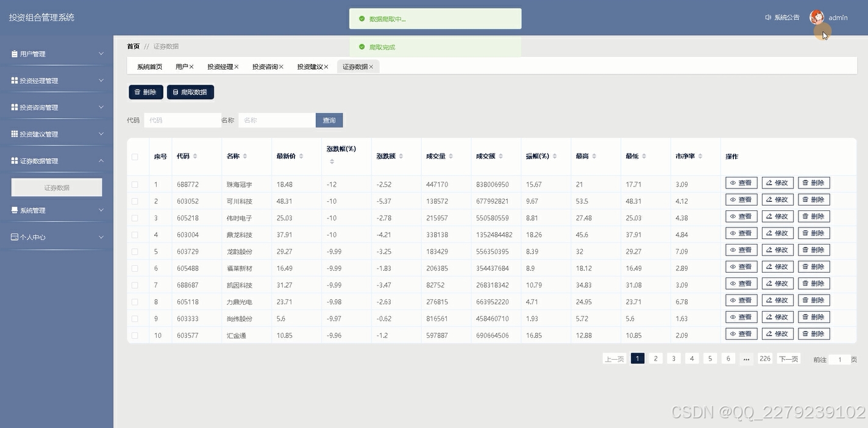Collapse the 证券数据管理 menu
Screen dimensions: 868x428
(x=55, y=160)
